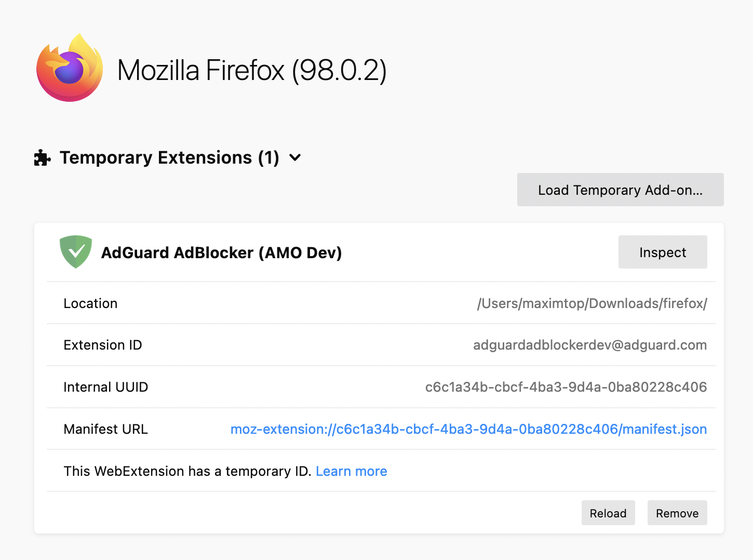Image resolution: width=753 pixels, height=560 pixels.
Task: Collapse the Temporary Extensions section chevron
Action: tap(295, 157)
